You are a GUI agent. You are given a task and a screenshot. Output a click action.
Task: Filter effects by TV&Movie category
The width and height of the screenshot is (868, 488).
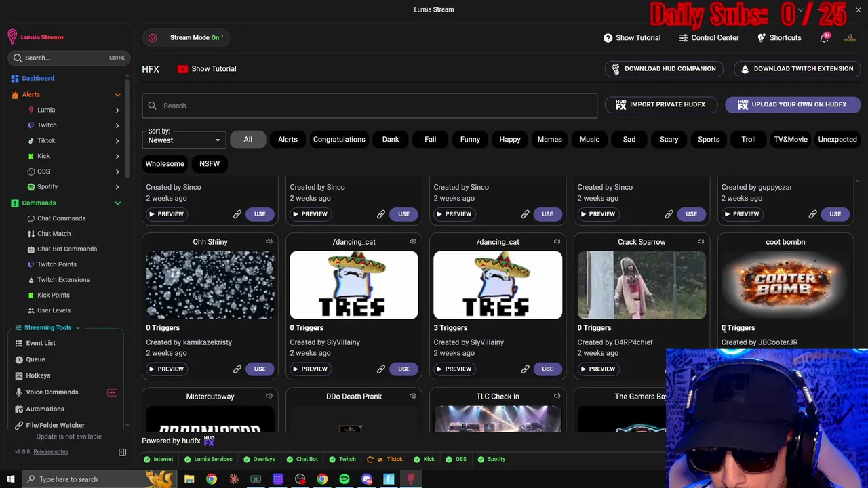point(791,139)
